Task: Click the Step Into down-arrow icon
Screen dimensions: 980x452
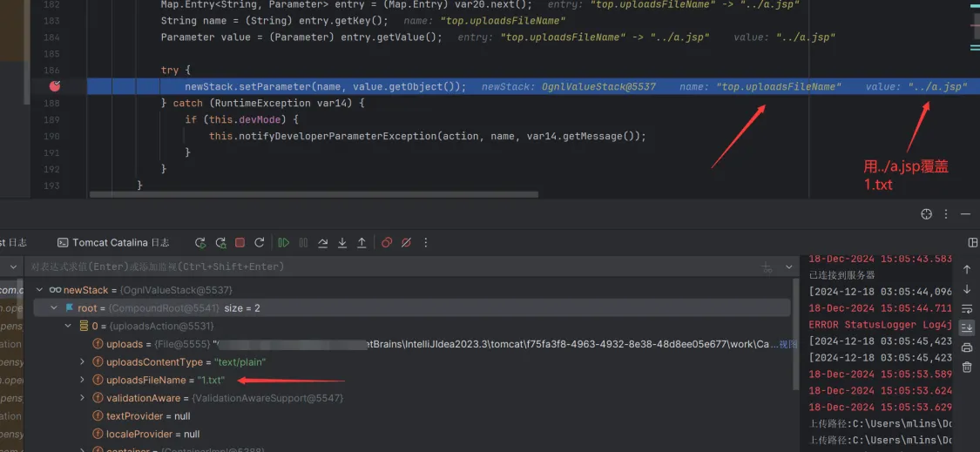Action: pos(342,243)
